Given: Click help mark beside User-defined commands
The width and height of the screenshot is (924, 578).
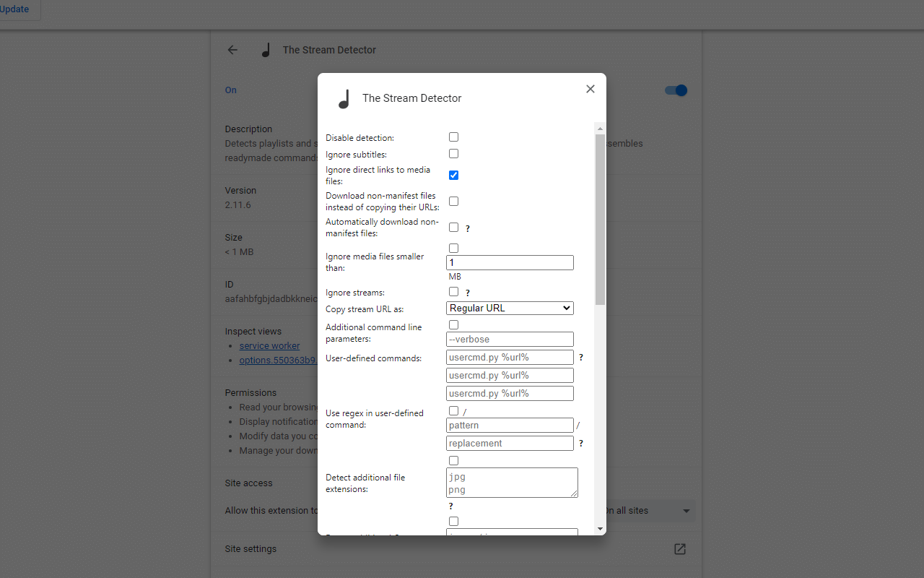Looking at the screenshot, I should coord(581,358).
